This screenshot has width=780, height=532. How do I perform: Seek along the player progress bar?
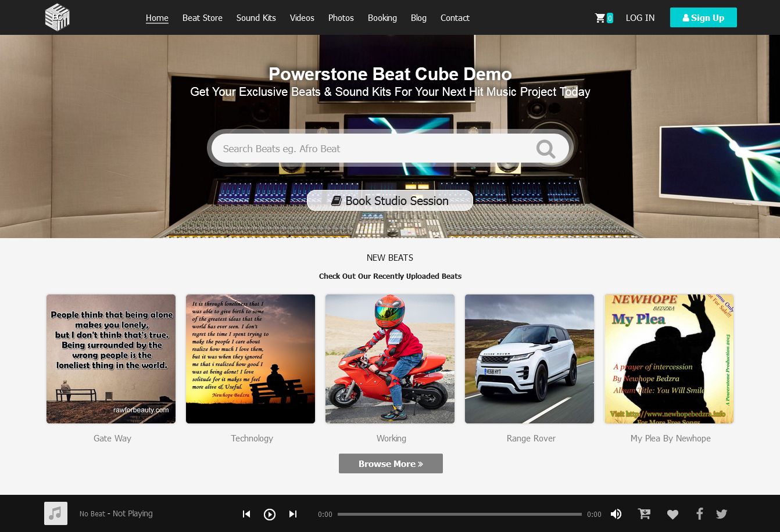point(460,514)
